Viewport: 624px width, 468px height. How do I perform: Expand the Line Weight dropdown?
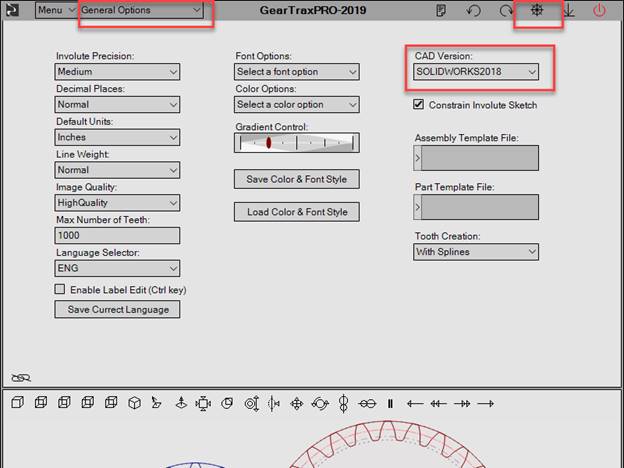coord(117,170)
